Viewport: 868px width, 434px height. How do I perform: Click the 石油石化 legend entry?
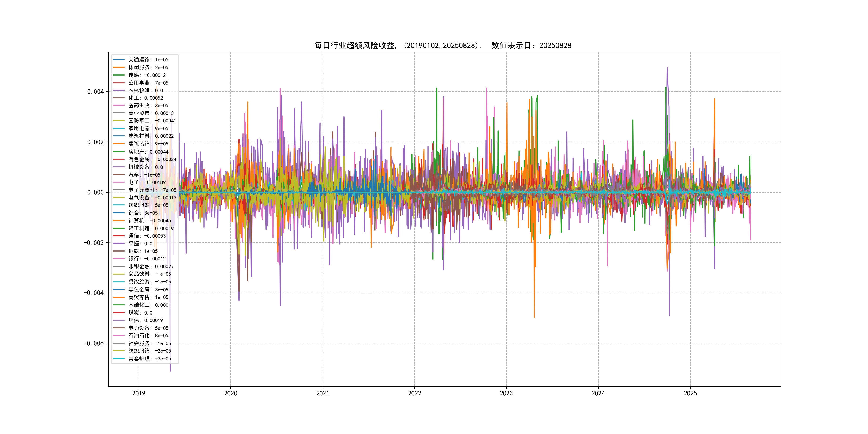point(148,336)
